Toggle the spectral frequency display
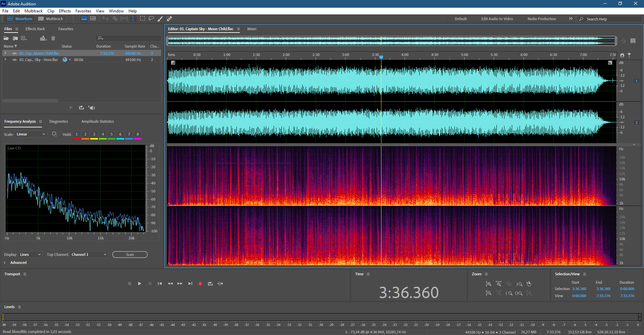 [84, 18]
